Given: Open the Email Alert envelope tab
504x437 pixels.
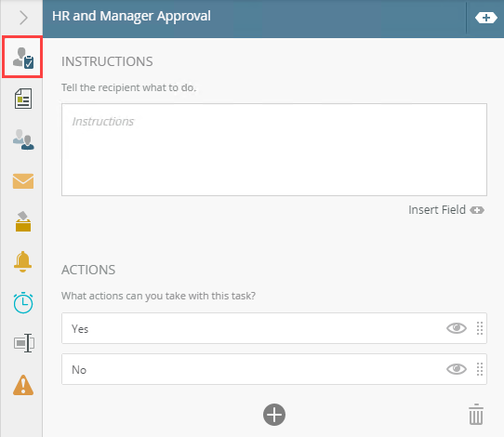Looking at the screenshot, I should point(23,181).
